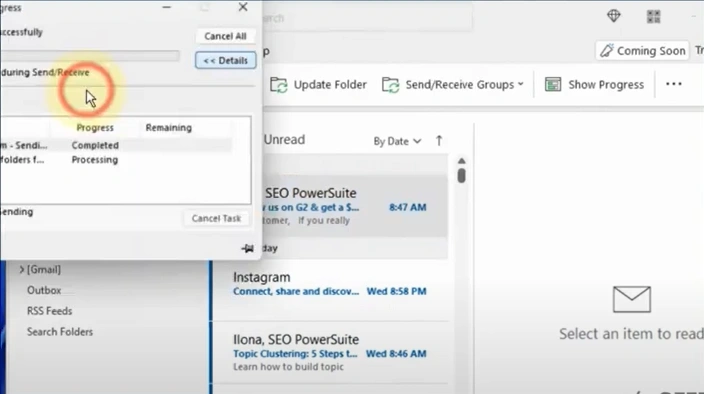704x394 pixels.
Task: Open Search Folders in folder pane
Action: click(60, 332)
